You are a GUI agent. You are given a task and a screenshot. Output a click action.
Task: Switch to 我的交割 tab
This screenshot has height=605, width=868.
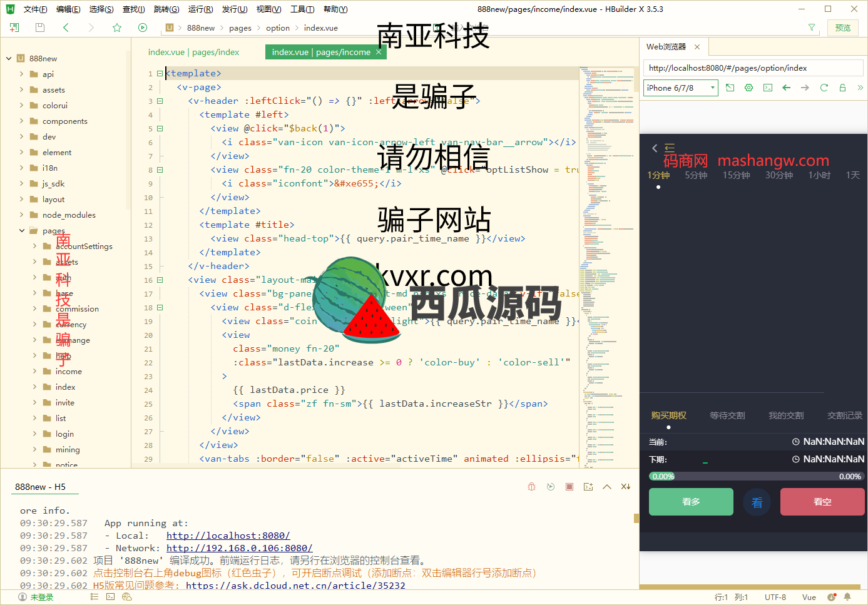(786, 415)
